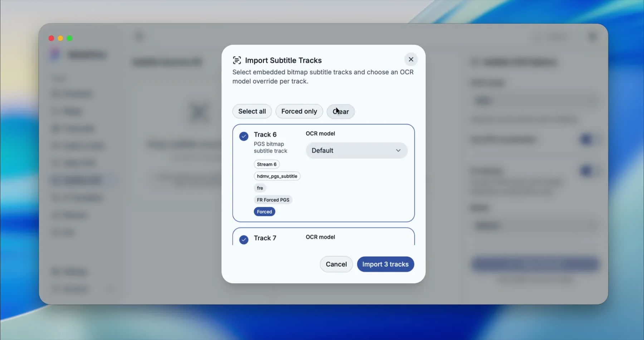
Task: Click Select all tracks button
Action: 252,111
